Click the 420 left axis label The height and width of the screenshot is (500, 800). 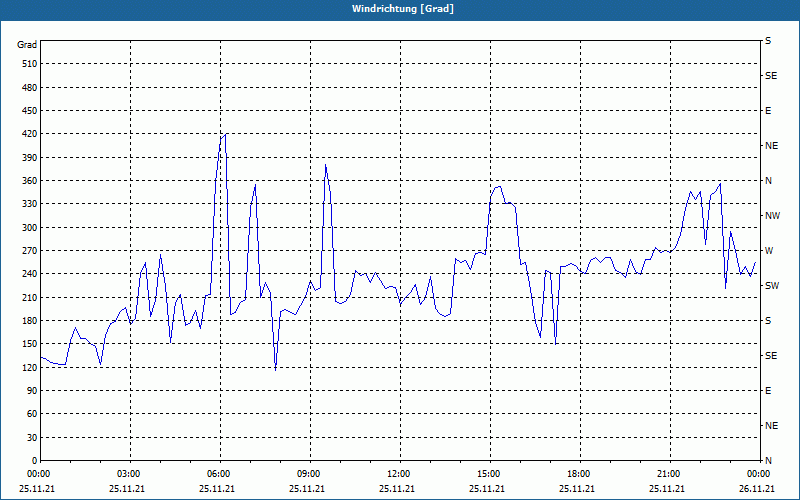click(x=30, y=134)
